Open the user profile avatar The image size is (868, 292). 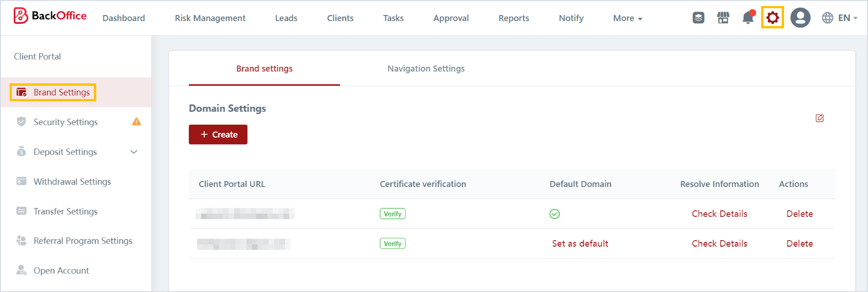800,18
